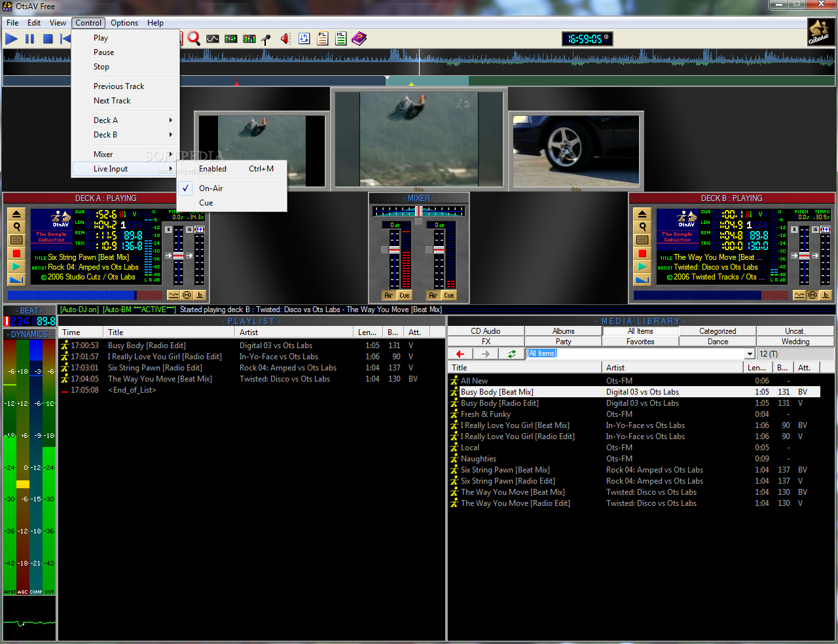The image size is (838, 644).
Task: Toggle right mixer channel Air button
Action: 433,295
